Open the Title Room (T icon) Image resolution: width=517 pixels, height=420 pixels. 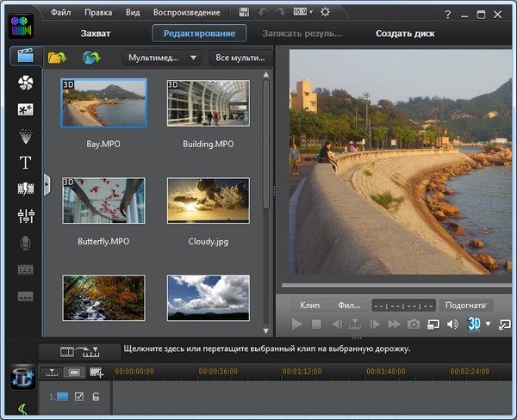click(x=26, y=163)
